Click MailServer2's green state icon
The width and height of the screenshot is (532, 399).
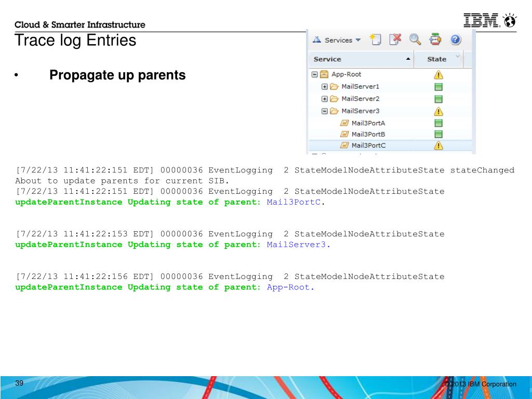tap(438, 99)
